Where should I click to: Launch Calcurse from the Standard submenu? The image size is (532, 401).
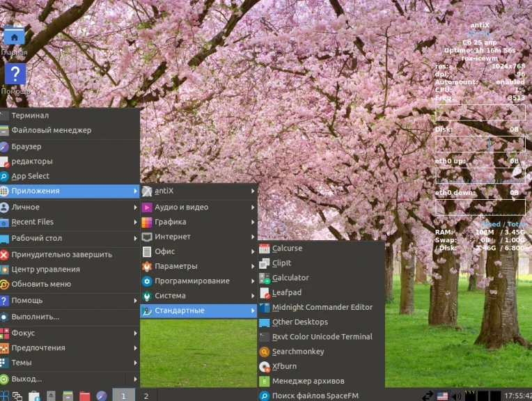tap(287, 248)
